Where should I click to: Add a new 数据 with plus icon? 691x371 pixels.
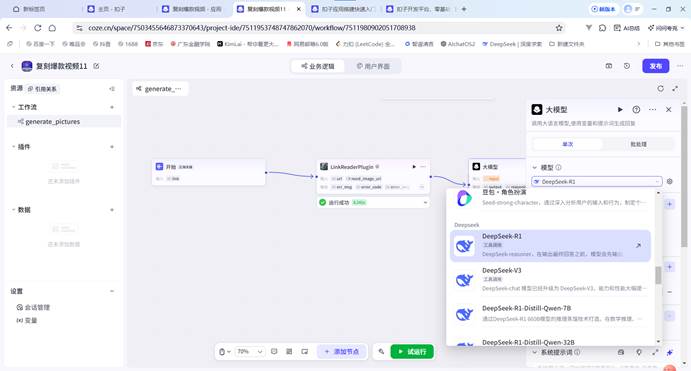(x=112, y=210)
